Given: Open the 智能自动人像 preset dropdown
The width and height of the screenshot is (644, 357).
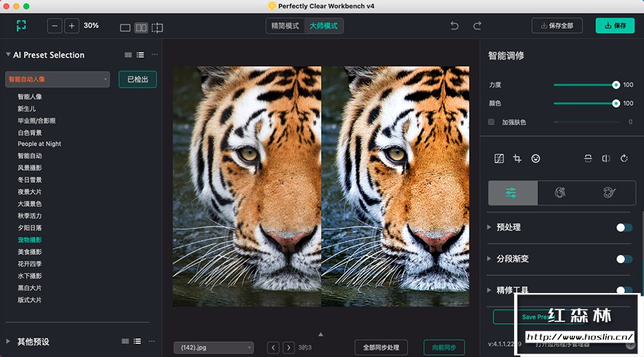Looking at the screenshot, I should [58, 80].
